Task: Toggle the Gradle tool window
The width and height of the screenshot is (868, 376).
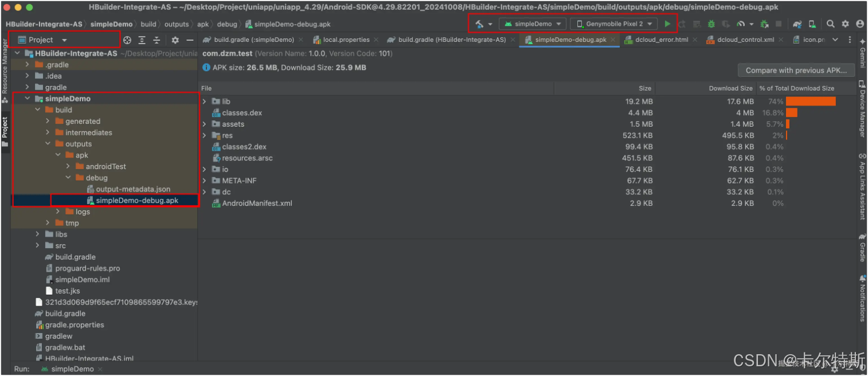Action: (862, 247)
